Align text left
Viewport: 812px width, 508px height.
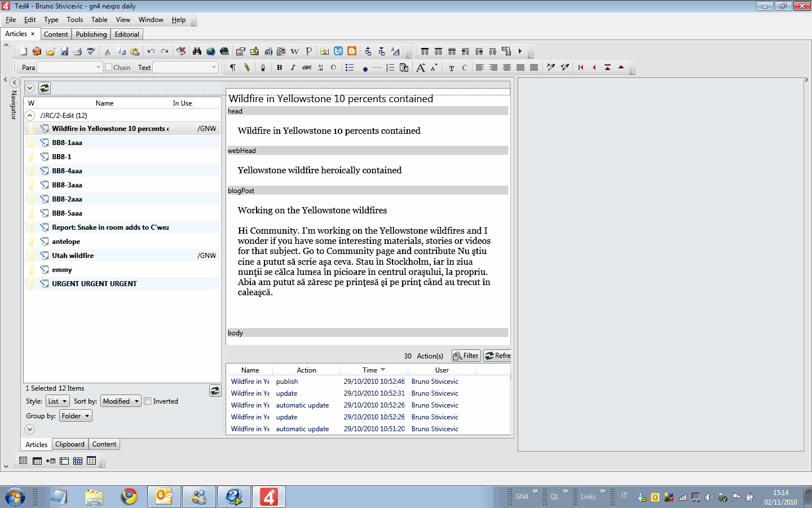coord(480,68)
